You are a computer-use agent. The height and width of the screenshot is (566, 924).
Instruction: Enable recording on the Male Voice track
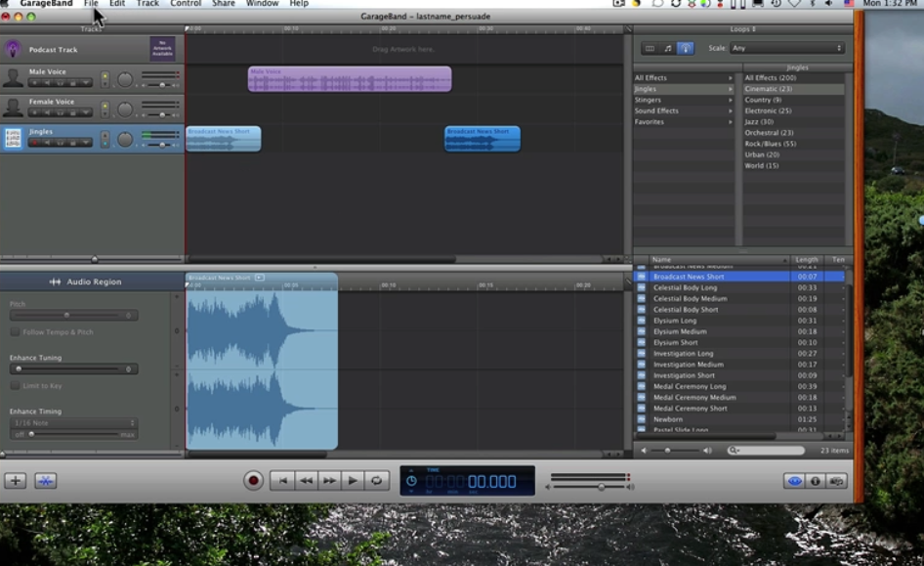(x=34, y=83)
